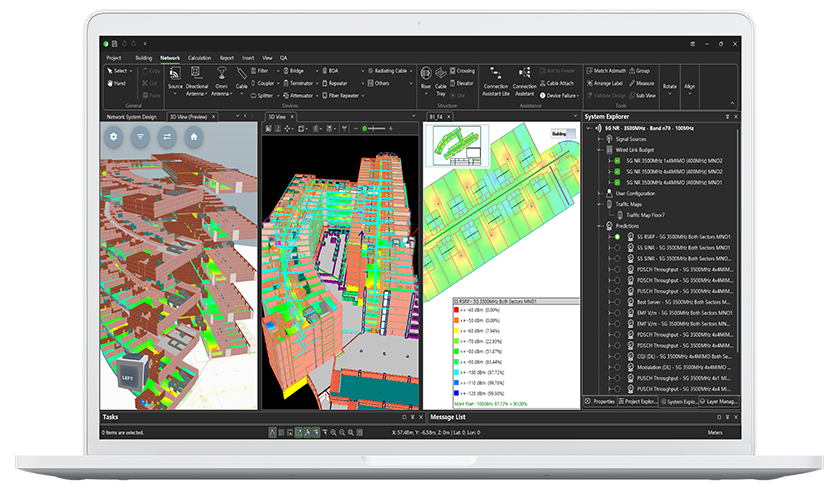Go to home view in 3D preview
This screenshot has height=489, width=838.
click(x=193, y=137)
